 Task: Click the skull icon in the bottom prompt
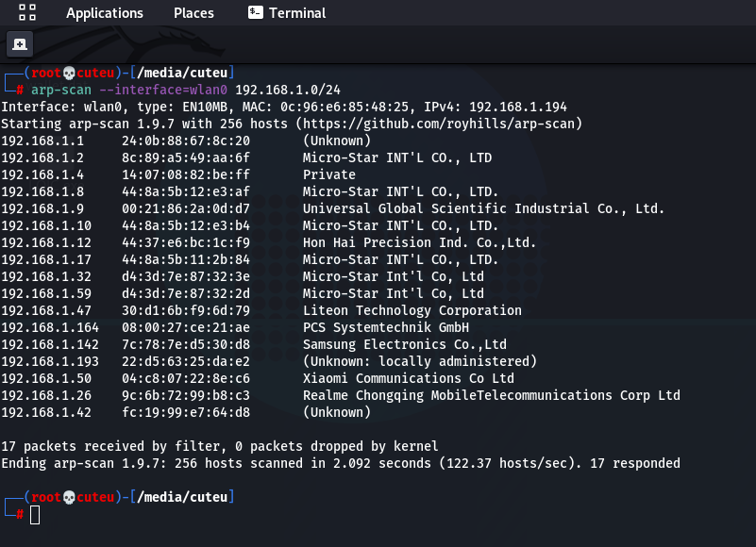68,496
